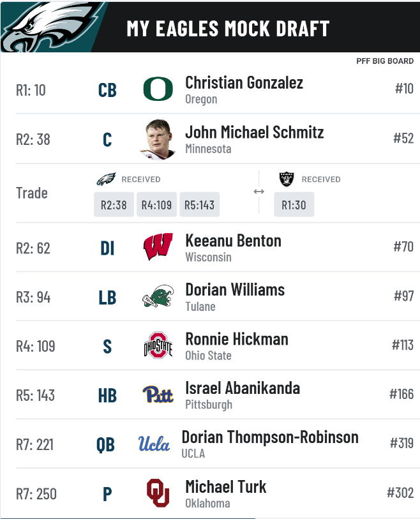Click the Tulane Green Wave logo

pos(158,296)
